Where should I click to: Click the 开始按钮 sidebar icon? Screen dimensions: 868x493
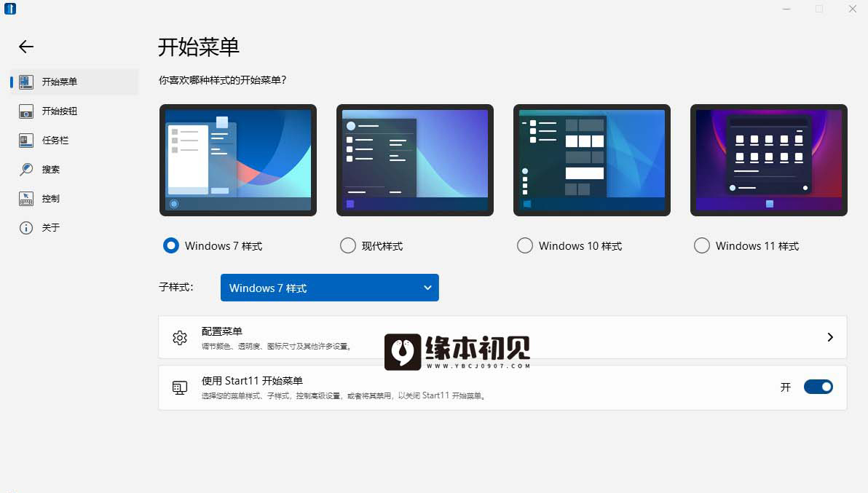26,111
